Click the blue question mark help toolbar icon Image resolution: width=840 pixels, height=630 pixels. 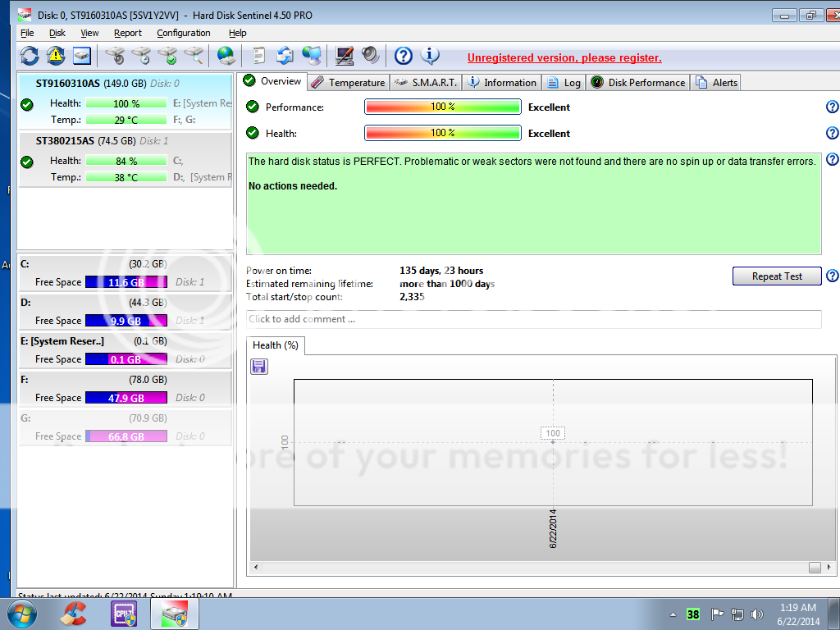point(403,56)
